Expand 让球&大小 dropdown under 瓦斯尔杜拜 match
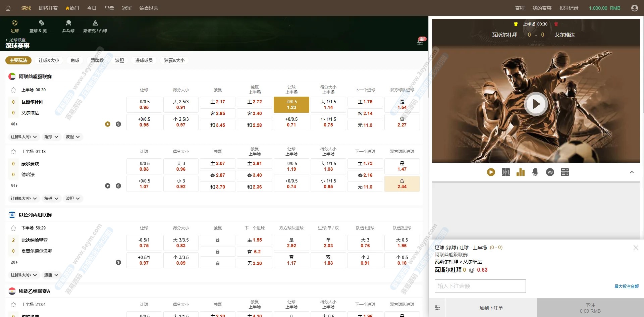This screenshot has width=644, height=317. click(x=23, y=137)
